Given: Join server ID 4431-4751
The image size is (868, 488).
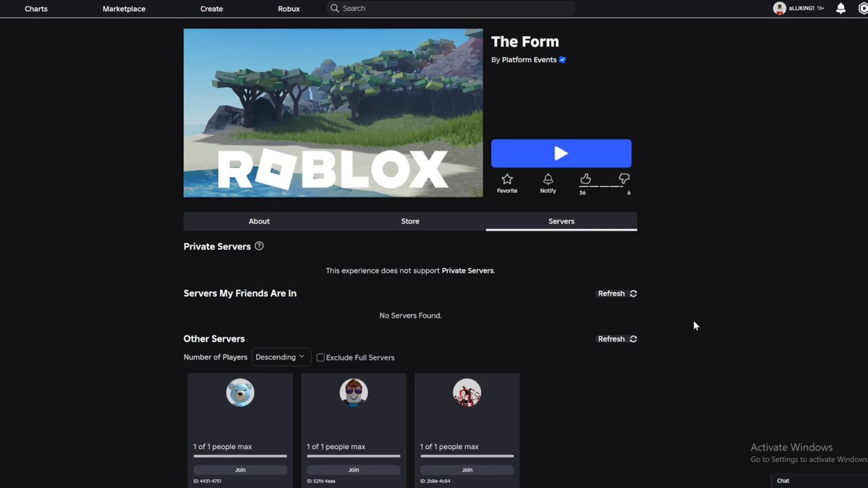Looking at the screenshot, I should [x=240, y=470].
